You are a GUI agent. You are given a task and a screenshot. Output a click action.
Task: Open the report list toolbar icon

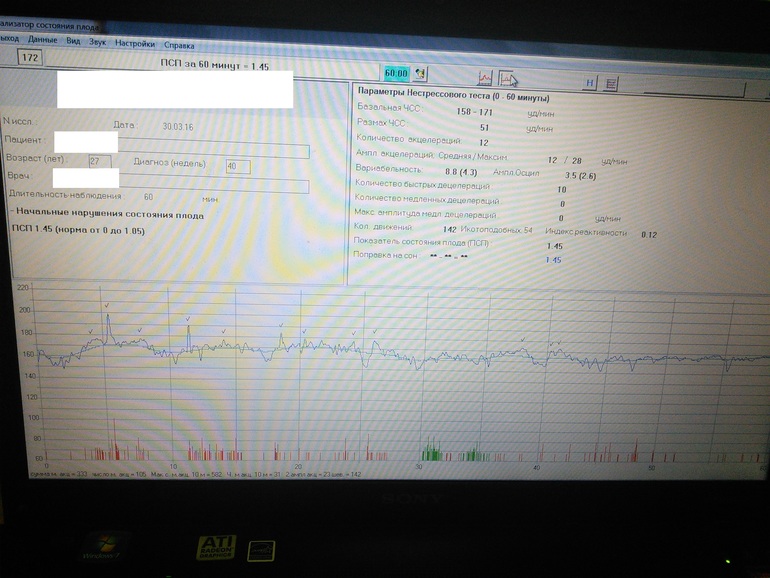pyautogui.click(x=611, y=85)
